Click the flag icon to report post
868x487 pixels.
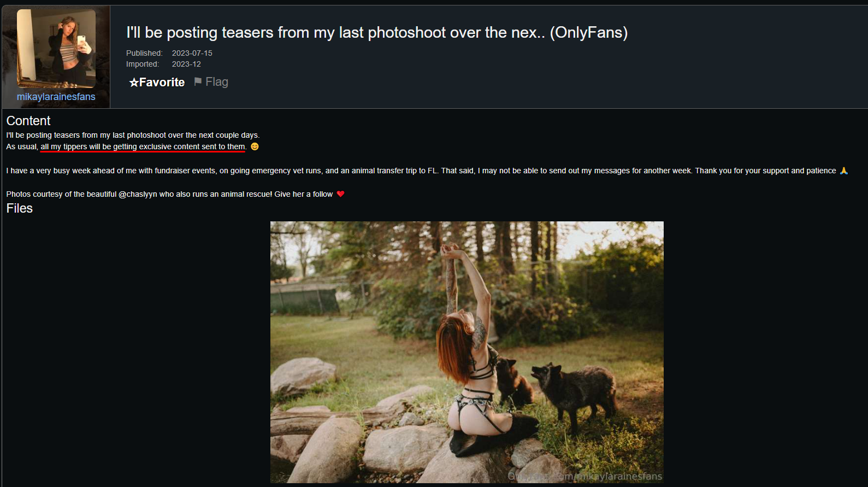click(x=198, y=81)
